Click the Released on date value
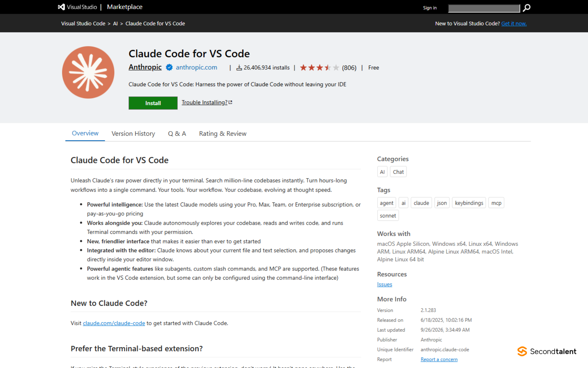 (446, 320)
